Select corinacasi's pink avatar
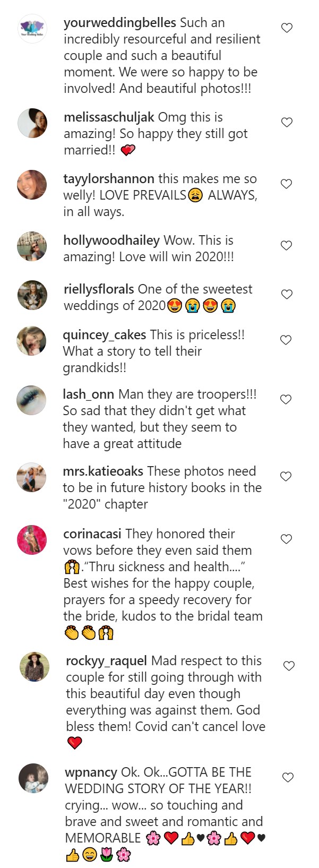Screen dimensions: 319x868 coord(32,540)
